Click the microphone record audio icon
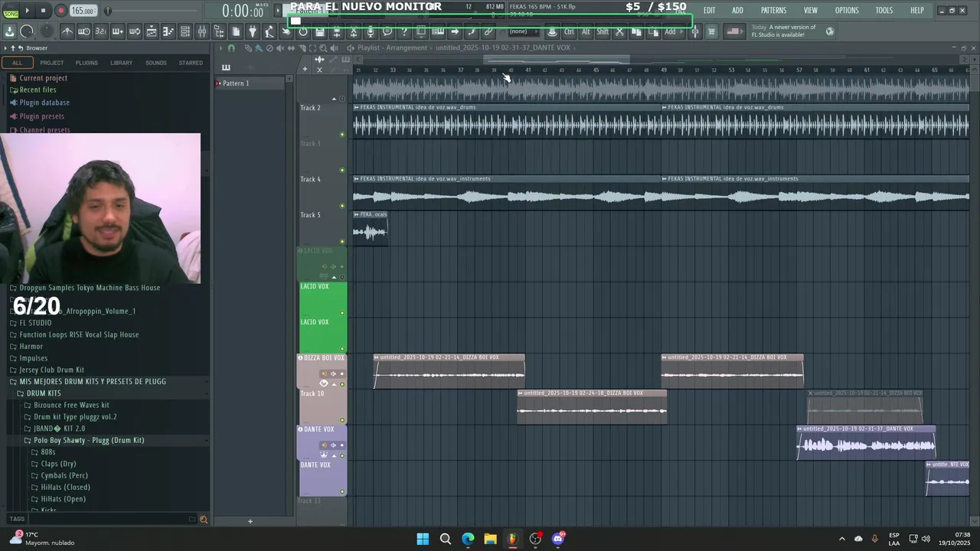Screen dimensions: 980x551 tap(370, 31)
